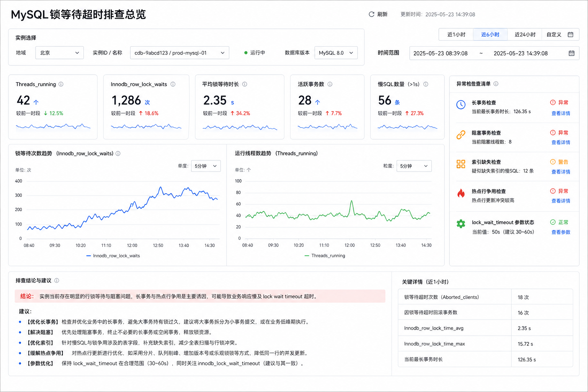Image resolution: width=588 pixels, height=392 pixels.
Task: Switch to the 近1小时 time tab
Action: [456, 34]
